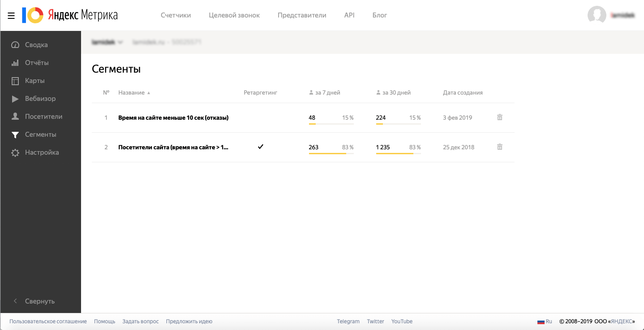Viewport: 644px width, 330px height.
Task: Click the Отчёты bar chart icon
Action: (15, 63)
